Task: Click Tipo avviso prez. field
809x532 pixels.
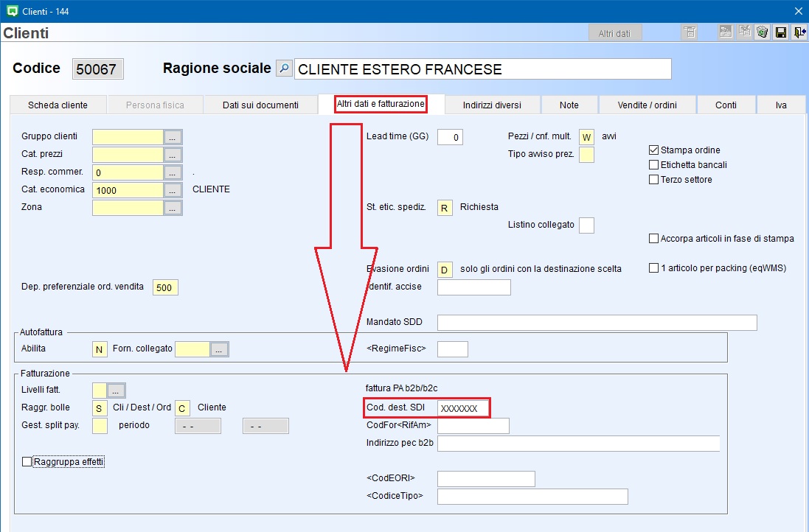Action: [586, 155]
